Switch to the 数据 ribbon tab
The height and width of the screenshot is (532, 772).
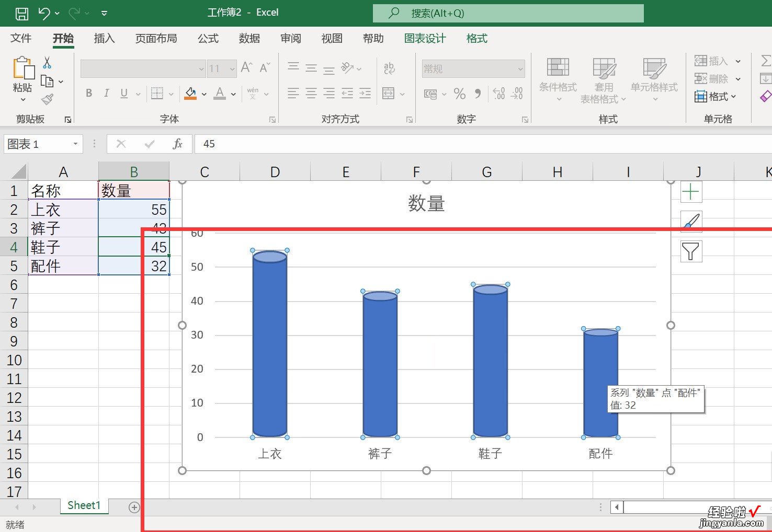click(x=249, y=38)
